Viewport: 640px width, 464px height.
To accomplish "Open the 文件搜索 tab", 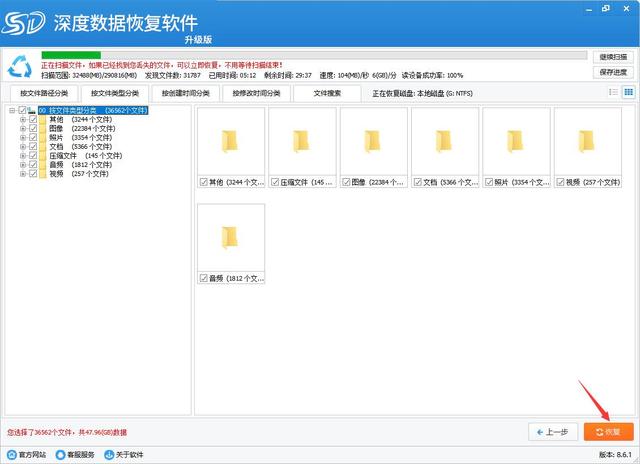I will [x=327, y=93].
